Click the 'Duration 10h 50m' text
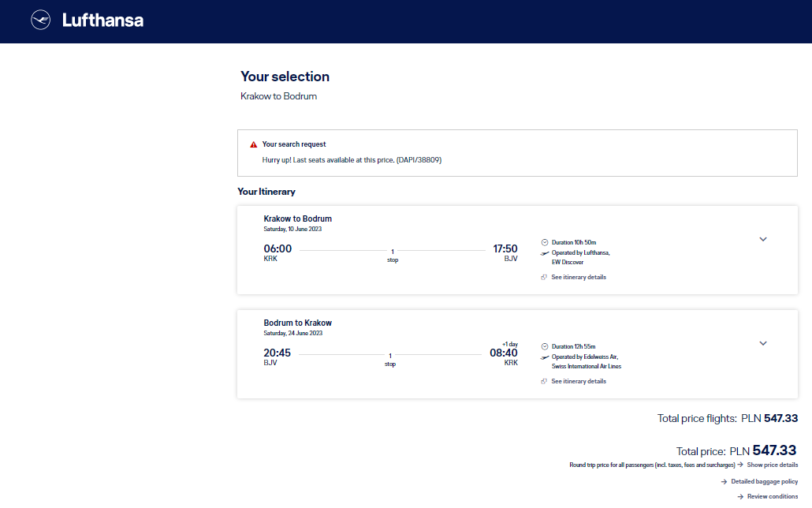The width and height of the screenshot is (812, 508). (x=574, y=243)
